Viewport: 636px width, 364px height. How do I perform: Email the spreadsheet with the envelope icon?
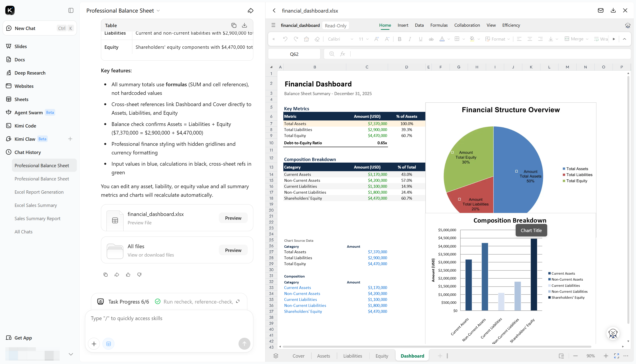point(600,11)
